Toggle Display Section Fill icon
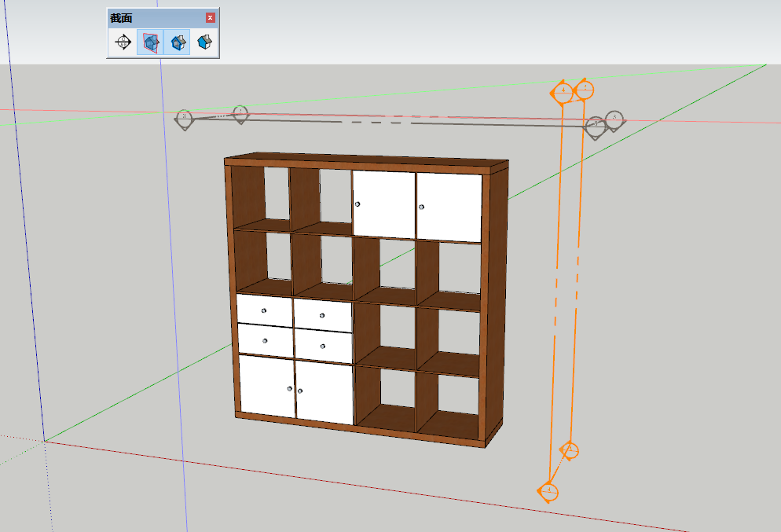 click(204, 42)
